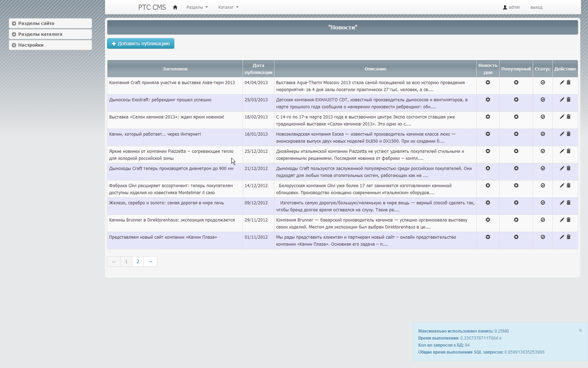Viewport: 588px width, 368px height.
Task: Toggle Популярный for Дымоходы Craft row
Action: (x=516, y=168)
